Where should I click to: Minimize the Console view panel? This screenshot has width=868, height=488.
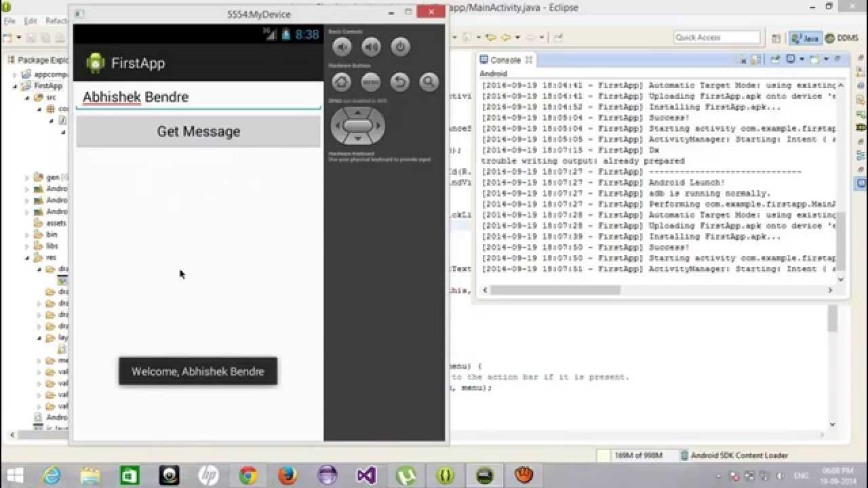coord(838,60)
